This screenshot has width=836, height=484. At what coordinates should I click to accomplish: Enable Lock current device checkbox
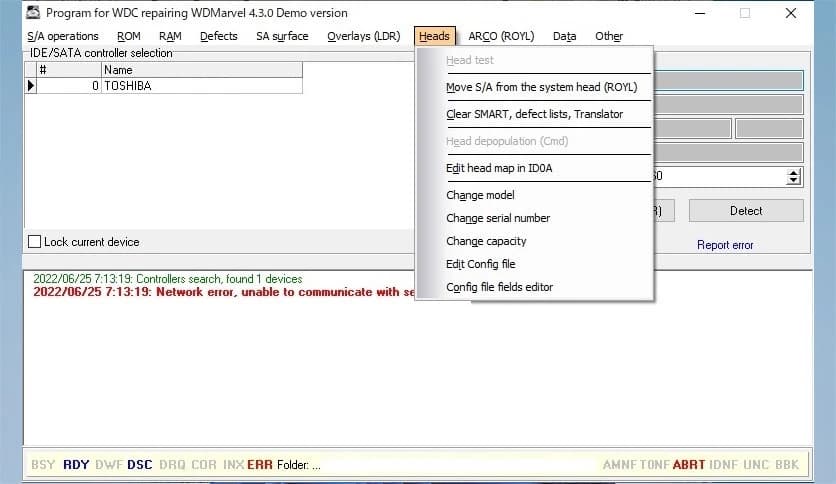[35, 242]
